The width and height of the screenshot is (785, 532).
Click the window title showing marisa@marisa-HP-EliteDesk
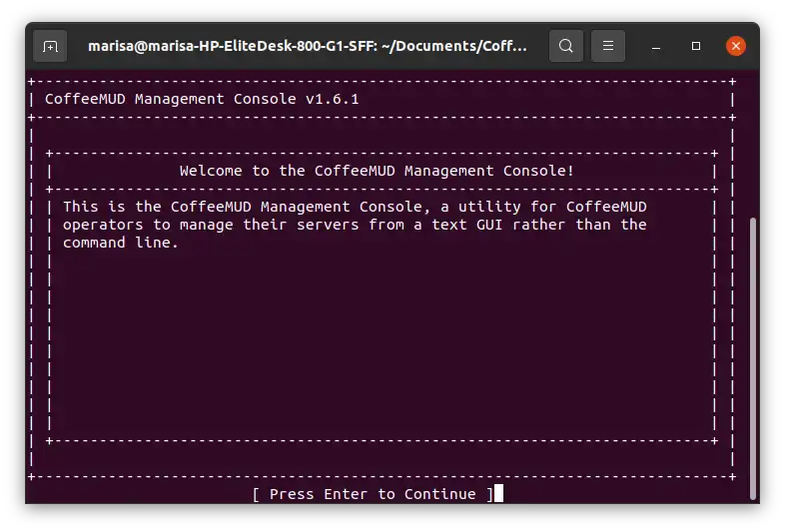pos(307,46)
